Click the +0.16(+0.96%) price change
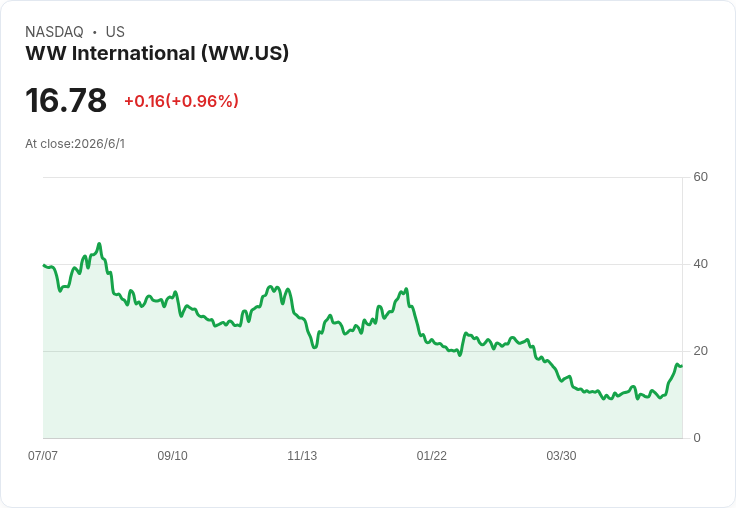 click(x=181, y=101)
